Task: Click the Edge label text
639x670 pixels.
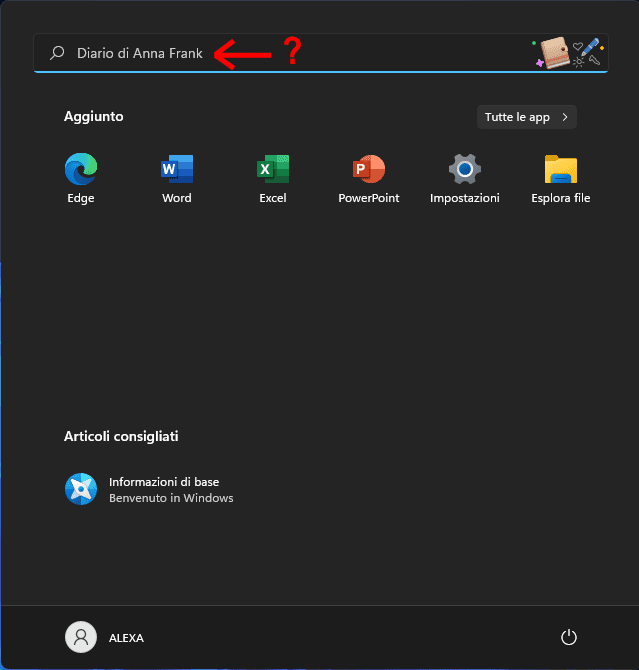Action: click(x=81, y=198)
